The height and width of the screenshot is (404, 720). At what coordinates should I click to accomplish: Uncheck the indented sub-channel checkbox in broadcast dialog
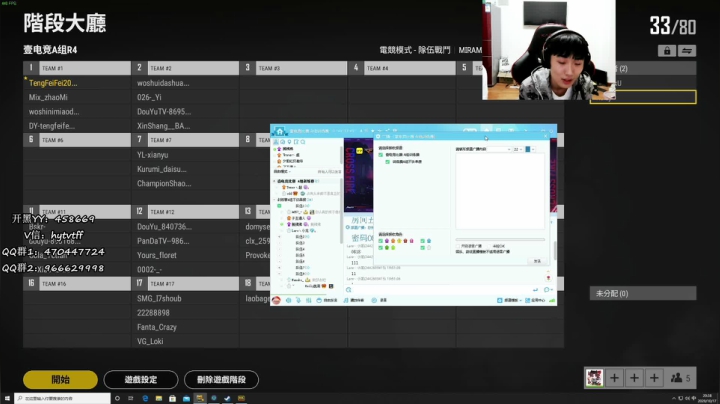tap(388, 162)
